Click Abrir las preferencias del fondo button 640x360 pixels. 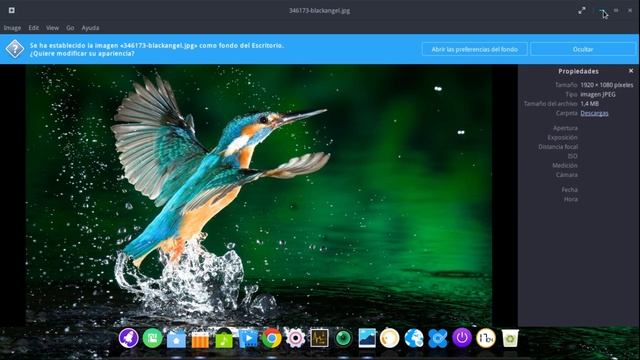click(475, 49)
